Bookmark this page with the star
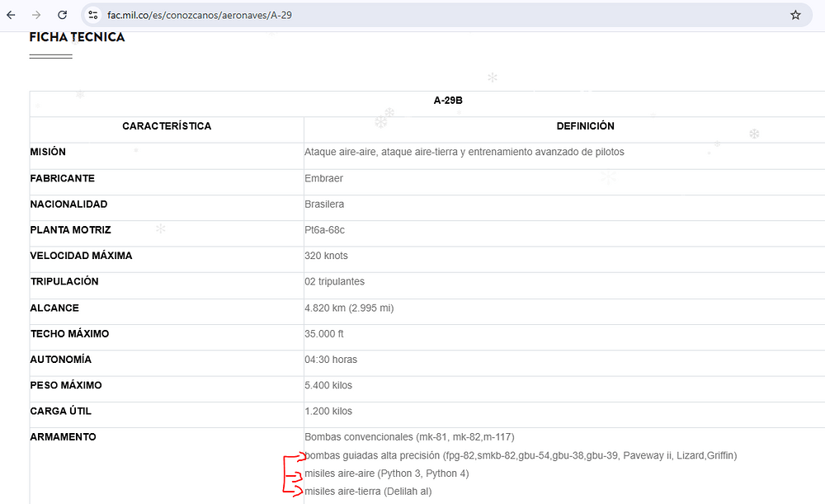 [795, 15]
